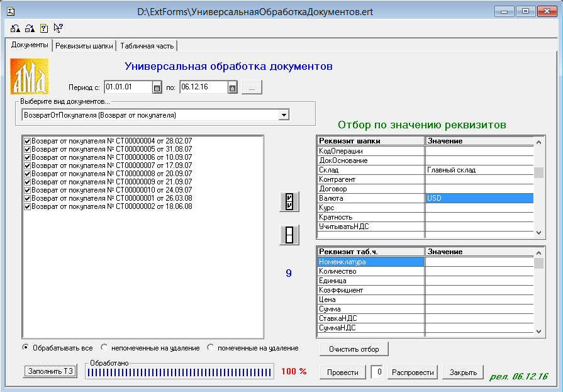Select the 'Единица' row
Screen dimensions: 563x392
coord(425,281)
